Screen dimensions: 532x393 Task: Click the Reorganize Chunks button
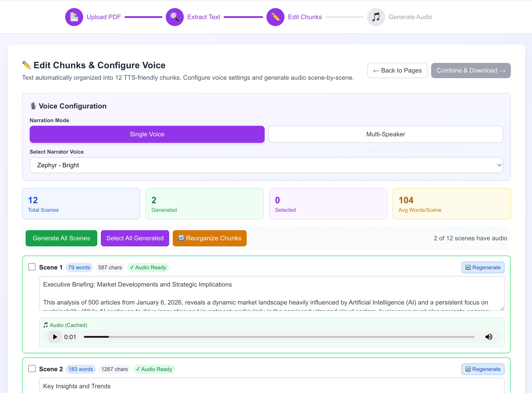209,238
